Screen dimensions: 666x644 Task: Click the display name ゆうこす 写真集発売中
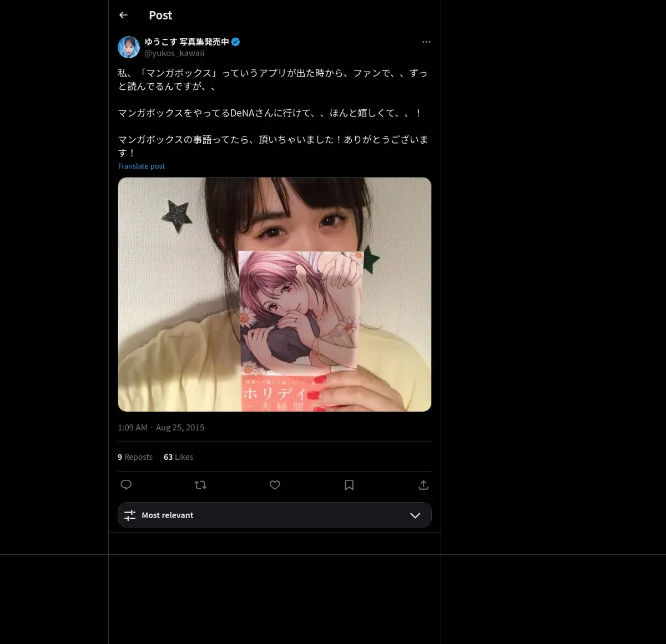[186, 42]
